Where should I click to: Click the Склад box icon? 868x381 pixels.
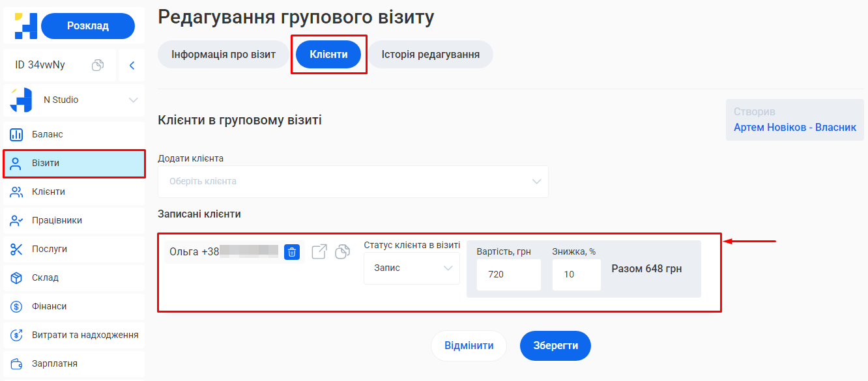pos(18,277)
